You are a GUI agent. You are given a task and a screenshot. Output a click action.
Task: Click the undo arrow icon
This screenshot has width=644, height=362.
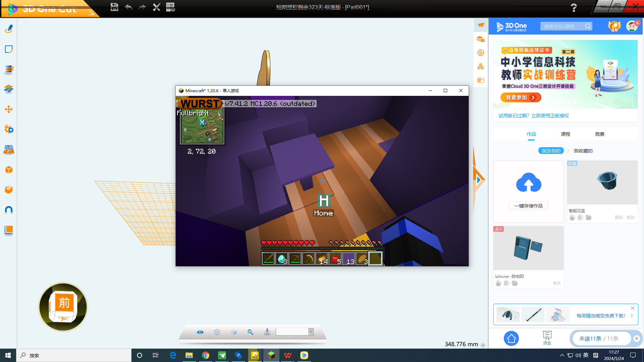pos(128,7)
